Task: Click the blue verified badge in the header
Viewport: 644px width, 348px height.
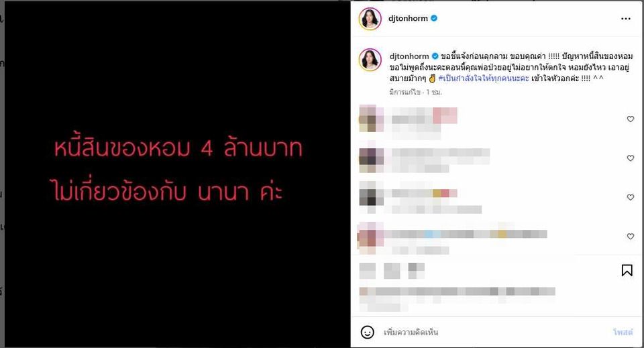Action: [434, 18]
